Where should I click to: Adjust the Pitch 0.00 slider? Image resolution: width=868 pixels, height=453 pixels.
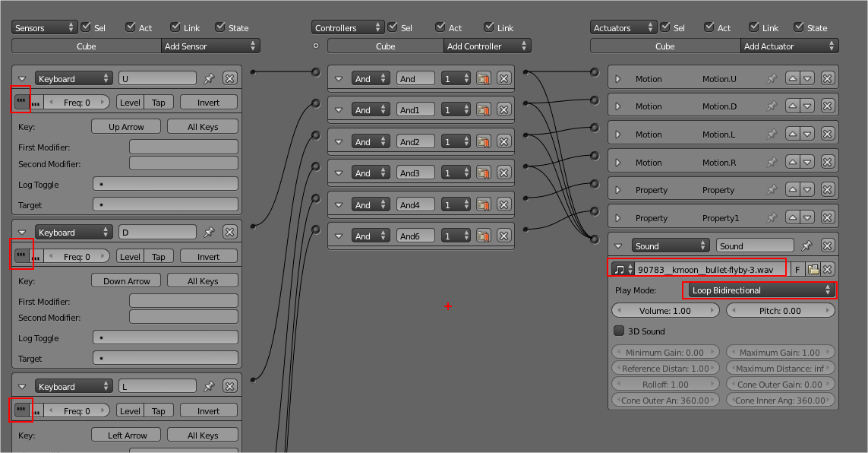coord(780,311)
